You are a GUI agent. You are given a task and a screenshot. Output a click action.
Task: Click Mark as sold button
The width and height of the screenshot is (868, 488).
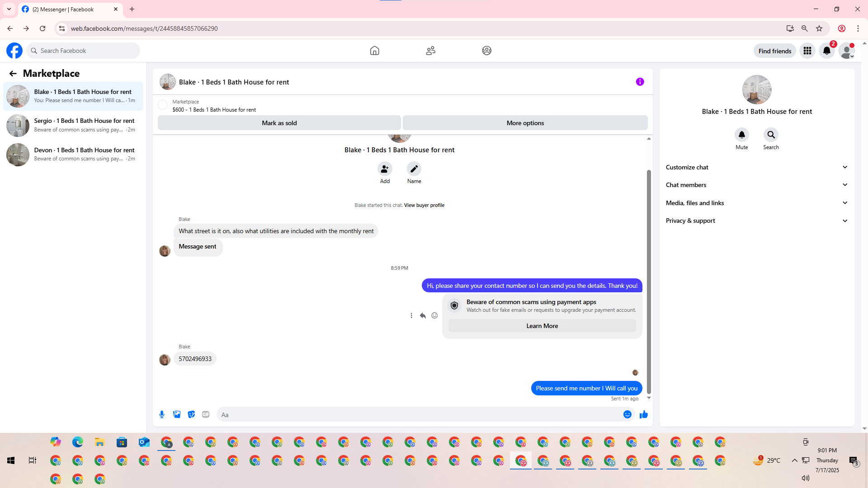click(279, 123)
